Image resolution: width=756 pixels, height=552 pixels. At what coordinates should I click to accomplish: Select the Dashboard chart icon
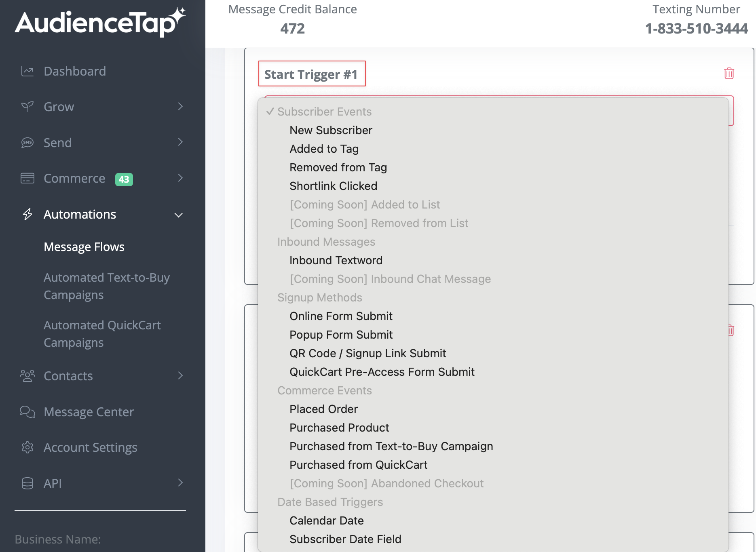[27, 71]
